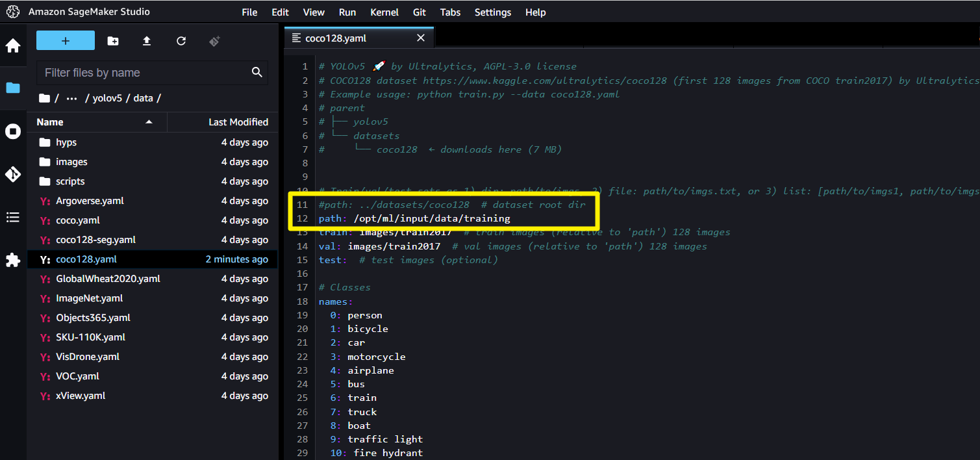Open the Tabs menu
The height and width of the screenshot is (460, 980).
(450, 12)
